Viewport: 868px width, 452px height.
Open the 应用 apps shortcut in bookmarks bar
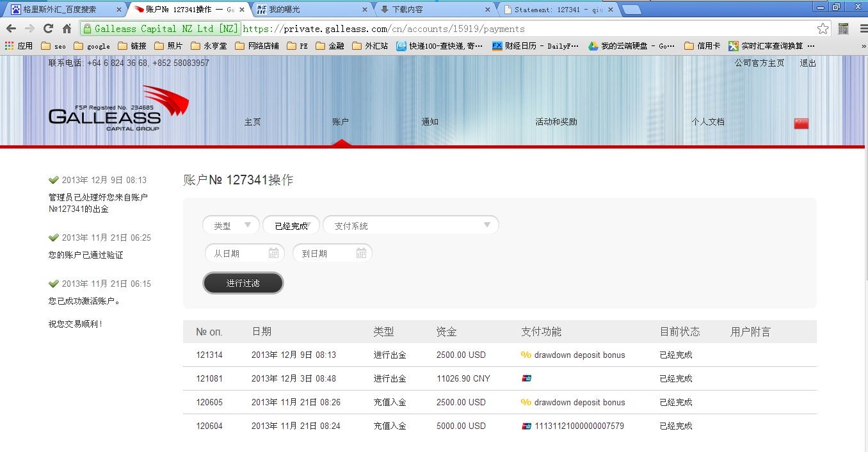point(19,46)
